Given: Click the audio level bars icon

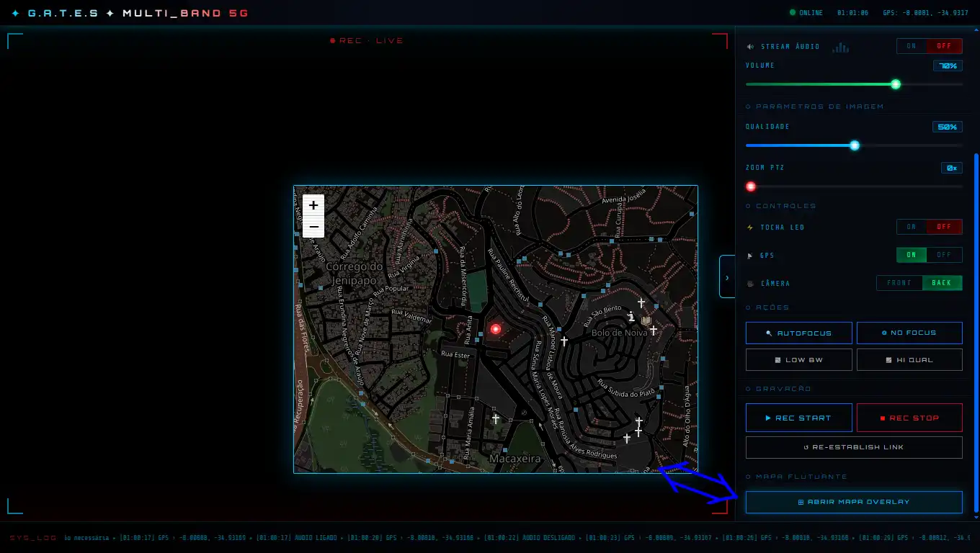Looking at the screenshot, I should click(840, 48).
